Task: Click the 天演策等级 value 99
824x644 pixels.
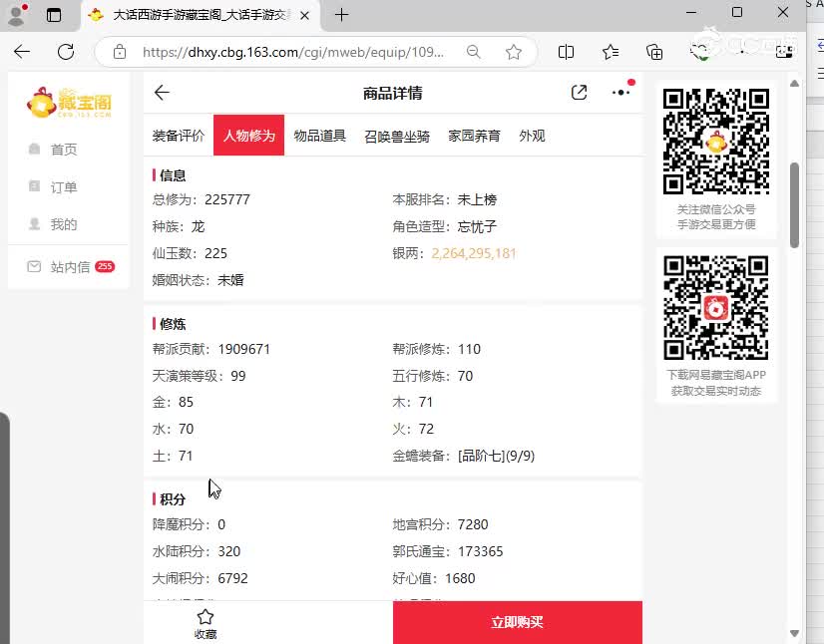Action: [x=238, y=376]
